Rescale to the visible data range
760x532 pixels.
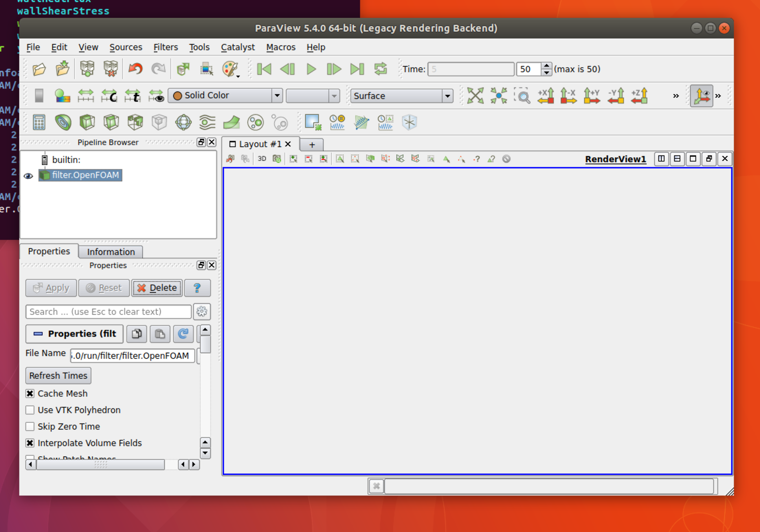[x=156, y=96]
